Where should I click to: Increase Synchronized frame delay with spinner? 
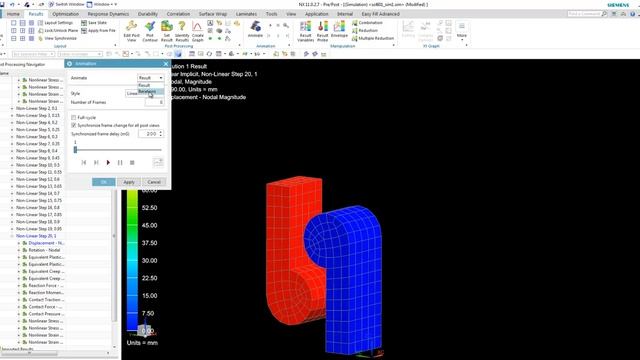pyautogui.click(x=161, y=132)
